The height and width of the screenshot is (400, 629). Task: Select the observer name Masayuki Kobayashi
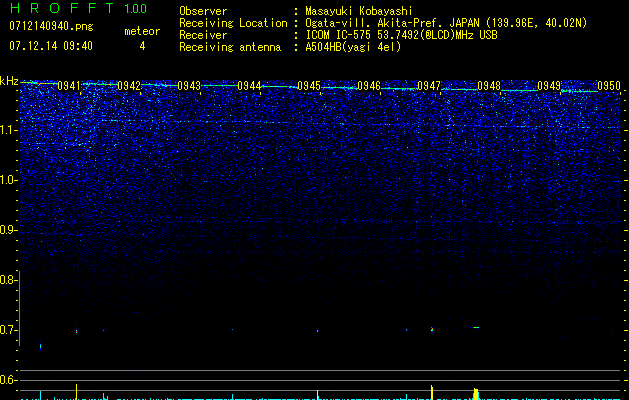coord(359,11)
